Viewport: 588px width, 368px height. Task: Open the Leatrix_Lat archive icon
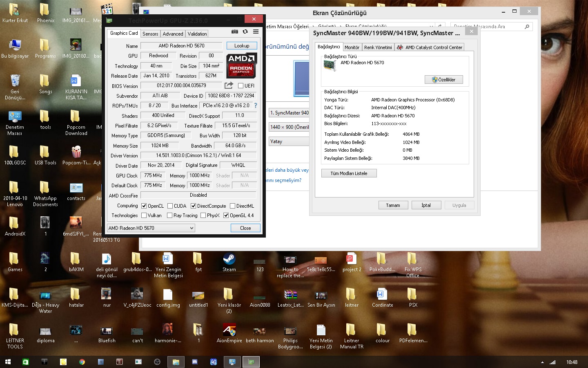click(290, 298)
